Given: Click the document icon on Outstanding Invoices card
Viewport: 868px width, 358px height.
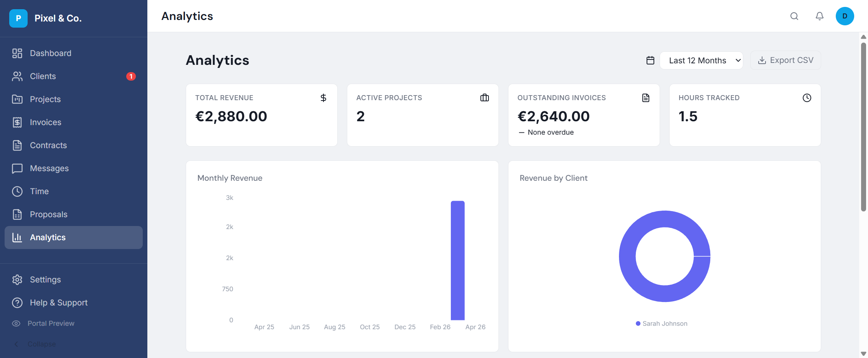Looking at the screenshot, I should coord(645,98).
